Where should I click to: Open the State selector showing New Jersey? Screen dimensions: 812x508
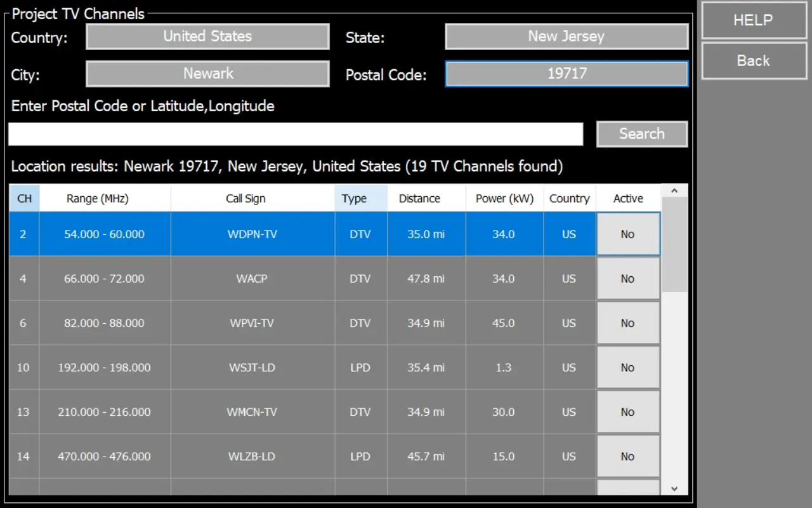click(566, 37)
